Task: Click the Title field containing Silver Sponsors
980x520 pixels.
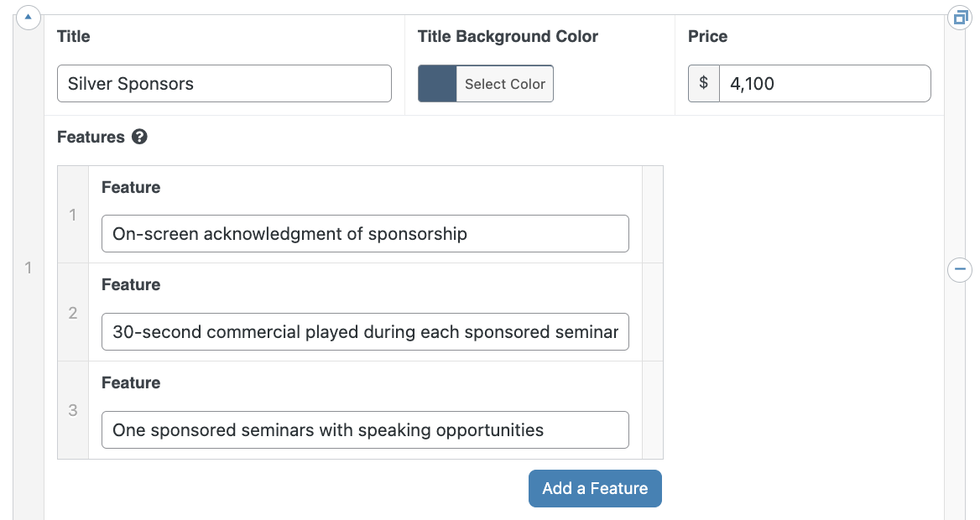Action: pyautogui.click(x=224, y=84)
